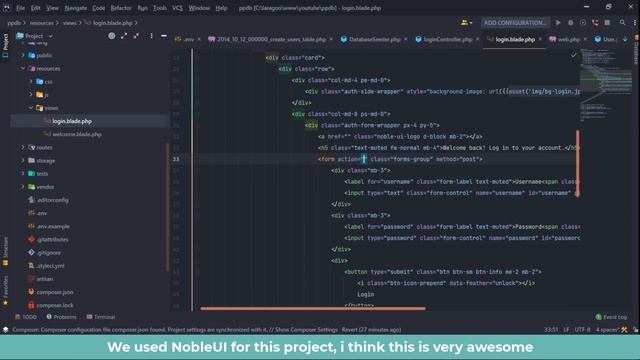The width and height of the screenshot is (640, 360).
Task: Click the Favorites vertical sidebar tab
Action: (x=5, y=290)
